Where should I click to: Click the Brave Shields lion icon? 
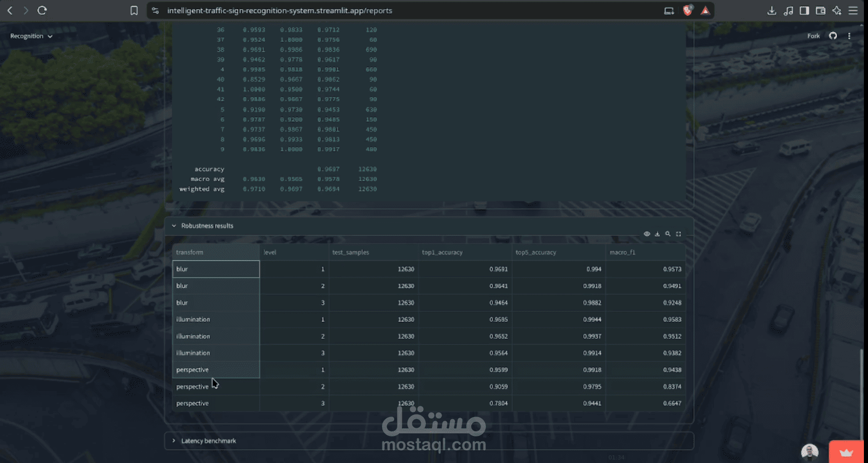tap(687, 10)
